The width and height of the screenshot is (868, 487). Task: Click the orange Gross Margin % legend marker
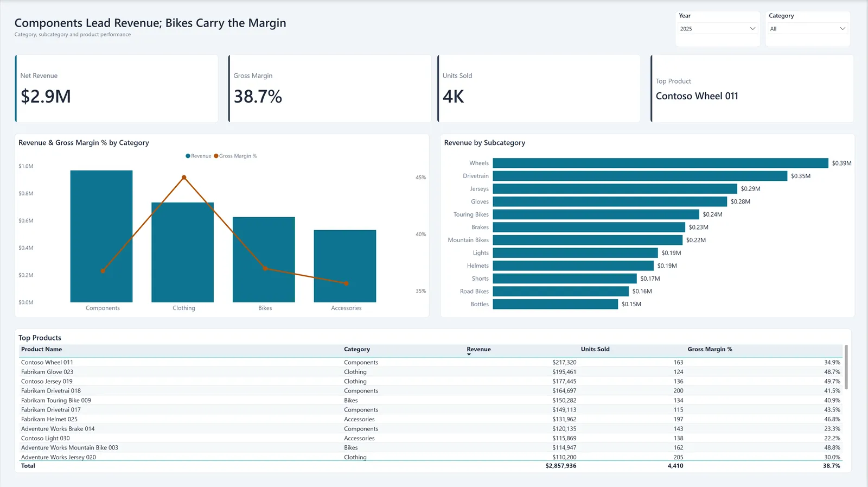click(216, 156)
